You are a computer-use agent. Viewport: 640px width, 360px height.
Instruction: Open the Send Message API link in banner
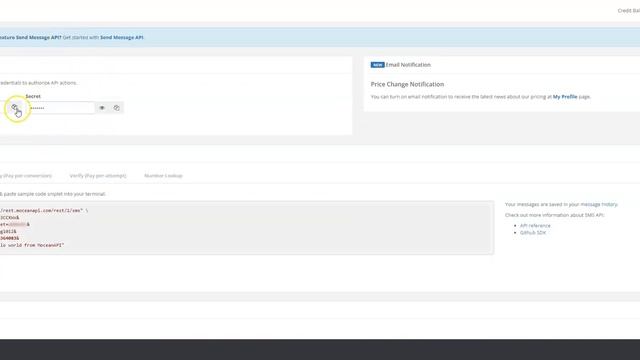[x=122, y=37]
